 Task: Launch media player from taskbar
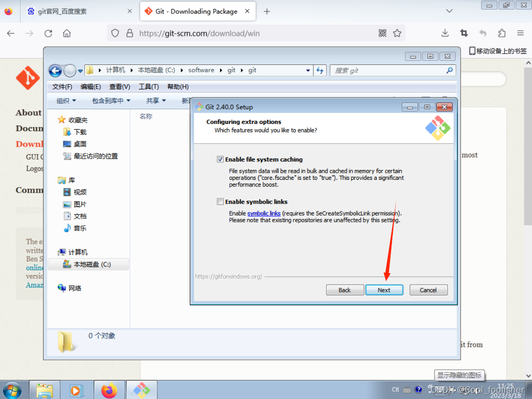pyautogui.click(x=76, y=391)
